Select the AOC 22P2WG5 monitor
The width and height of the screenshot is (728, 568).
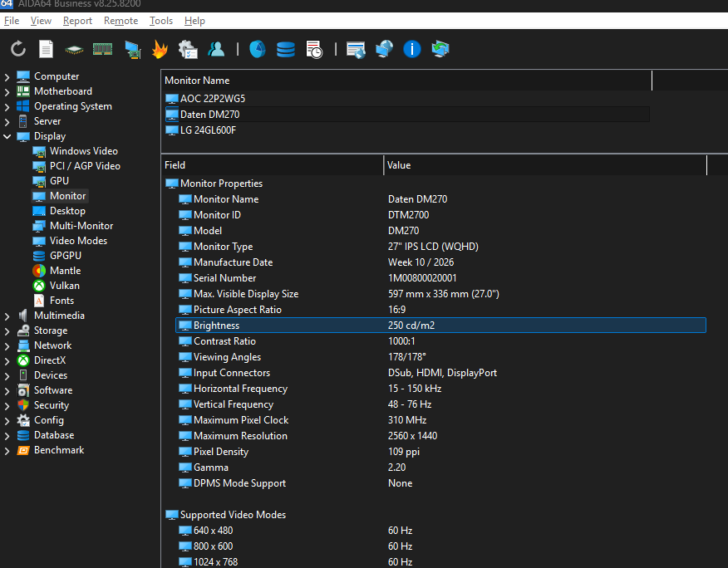click(x=213, y=99)
